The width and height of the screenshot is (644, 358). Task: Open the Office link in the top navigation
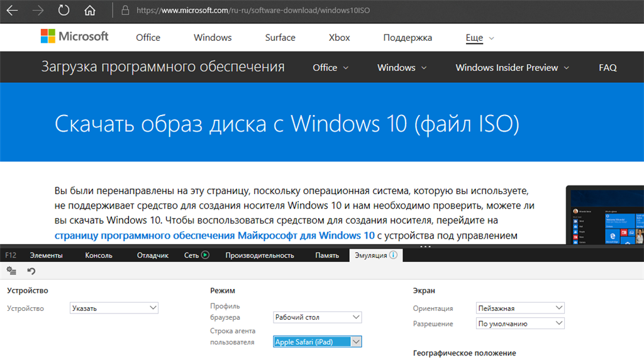tap(148, 37)
